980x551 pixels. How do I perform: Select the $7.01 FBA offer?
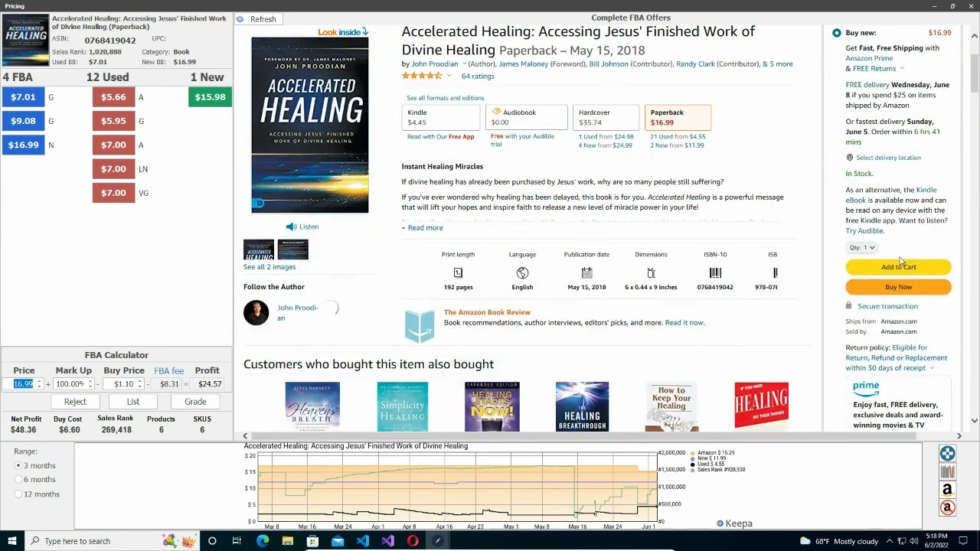pyautogui.click(x=23, y=97)
